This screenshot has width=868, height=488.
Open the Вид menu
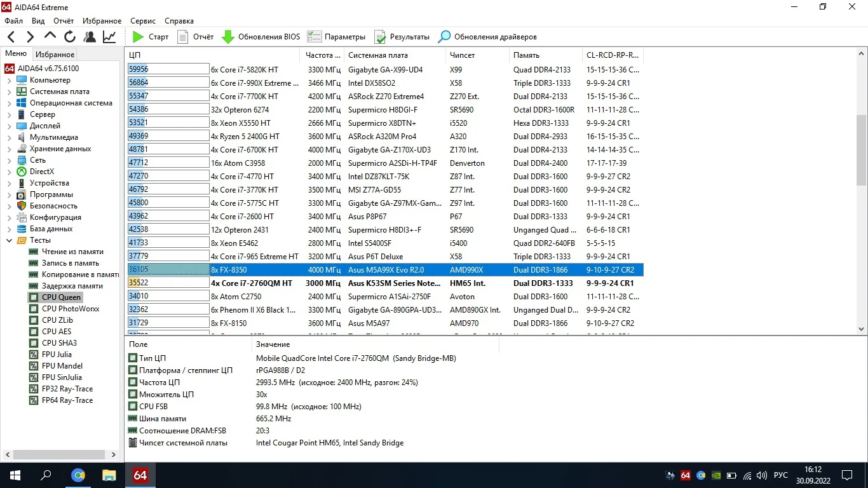point(38,21)
